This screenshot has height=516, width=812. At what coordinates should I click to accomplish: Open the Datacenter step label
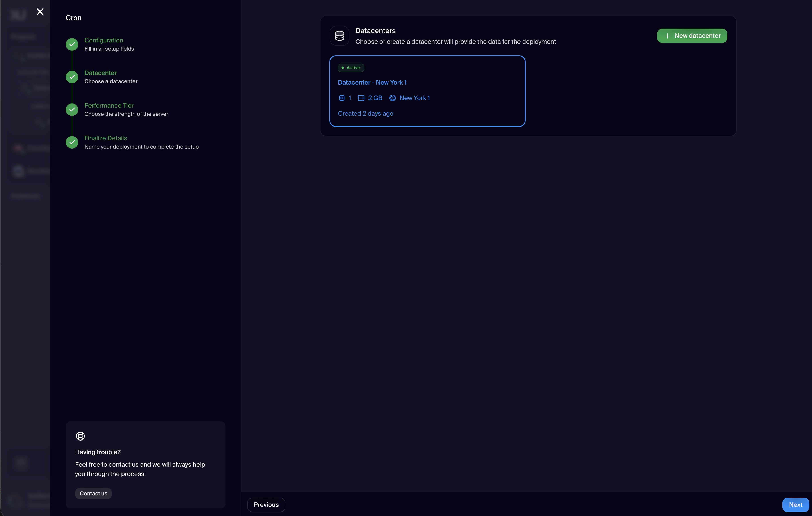pos(100,73)
